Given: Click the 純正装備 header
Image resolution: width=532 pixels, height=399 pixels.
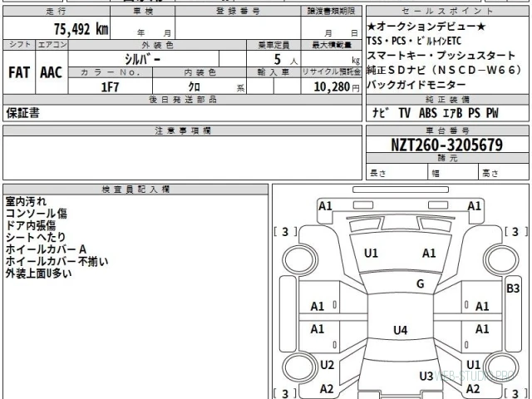Looking at the screenshot, I should pyautogui.click(x=447, y=100).
